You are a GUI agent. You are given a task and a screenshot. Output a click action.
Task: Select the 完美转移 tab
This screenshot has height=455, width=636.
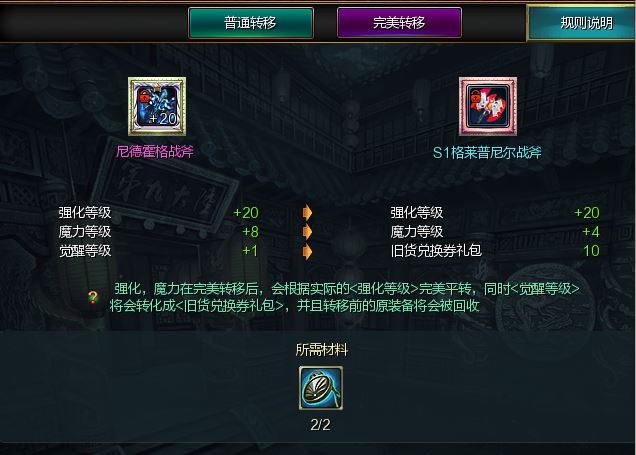pyautogui.click(x=399, y=23)
